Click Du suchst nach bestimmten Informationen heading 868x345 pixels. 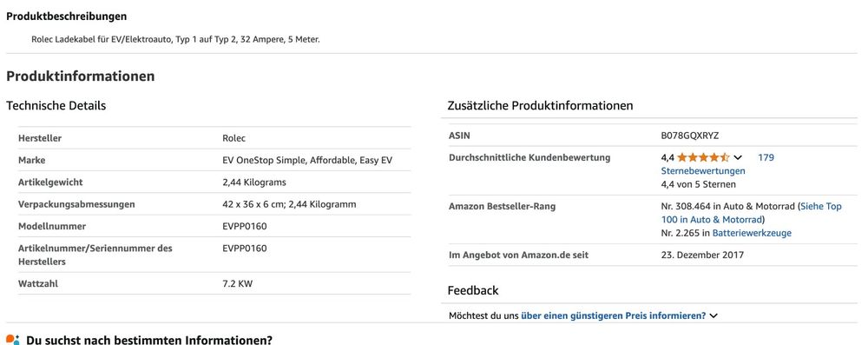coord(149,340)
